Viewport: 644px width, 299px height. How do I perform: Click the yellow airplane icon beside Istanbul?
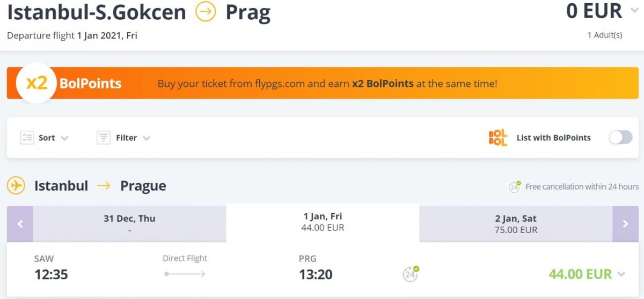(x=16, y=186)
